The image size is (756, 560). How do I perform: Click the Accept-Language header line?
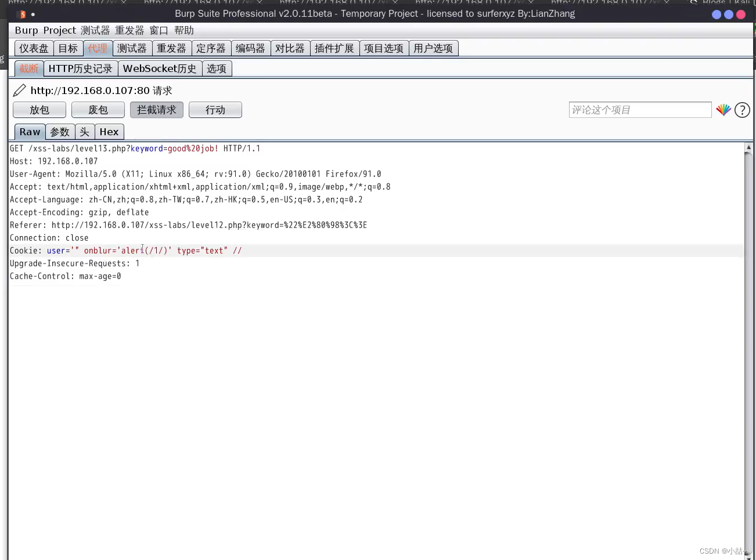(186, 200)
